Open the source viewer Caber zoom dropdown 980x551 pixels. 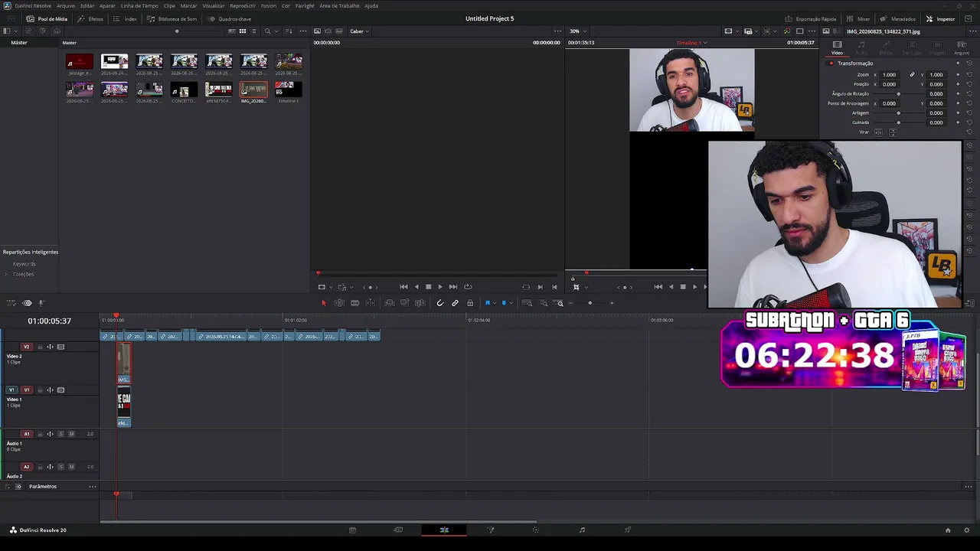pos(359,31)
